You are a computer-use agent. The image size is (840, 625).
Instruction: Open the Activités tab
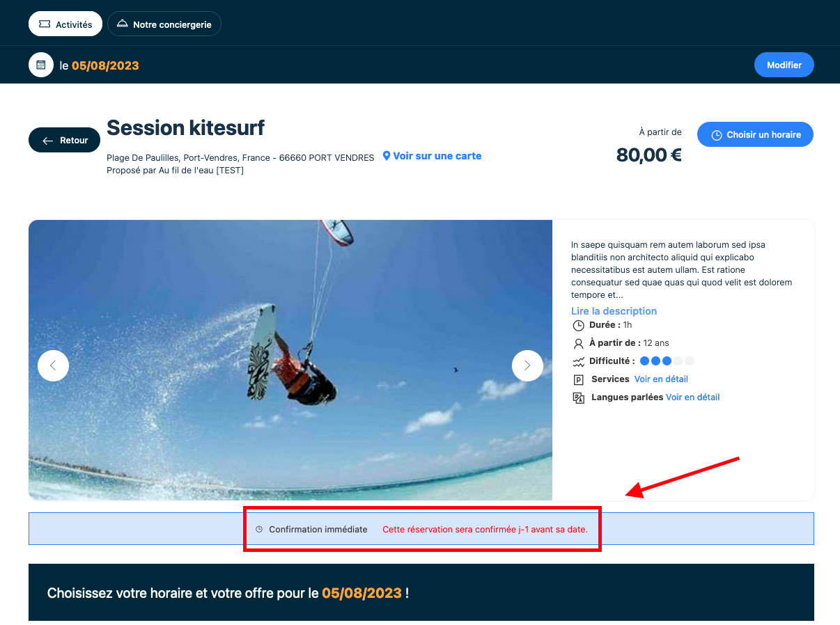click(x=65, y=24)
